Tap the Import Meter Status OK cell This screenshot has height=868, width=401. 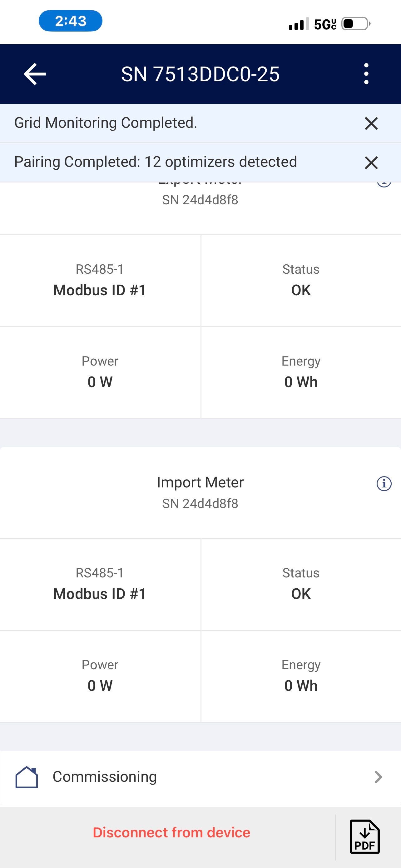click(x=301, y=584)
